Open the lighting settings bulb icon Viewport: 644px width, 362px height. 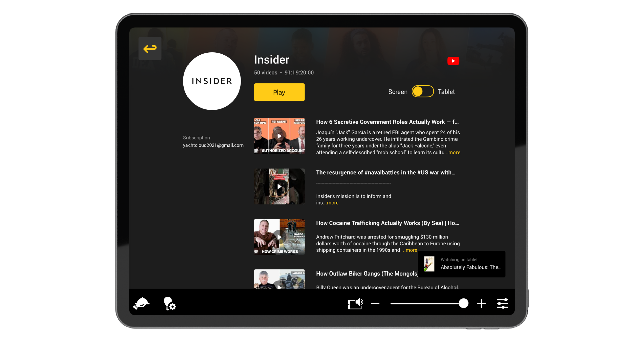coord(170,304)
